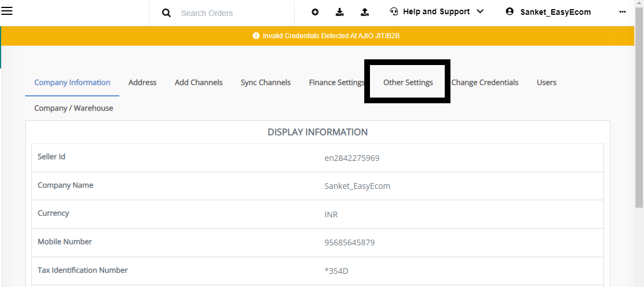Select the Sync Channels tab
Image resolution: width=644 pixels, height=287 pixels.
(x=265, y=83)
